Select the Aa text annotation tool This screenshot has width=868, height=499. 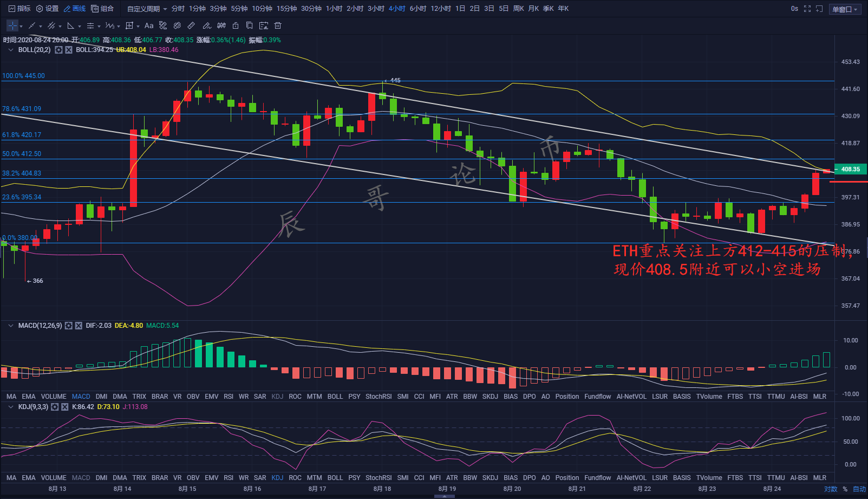pyautogui.click(x=149, y=25)
